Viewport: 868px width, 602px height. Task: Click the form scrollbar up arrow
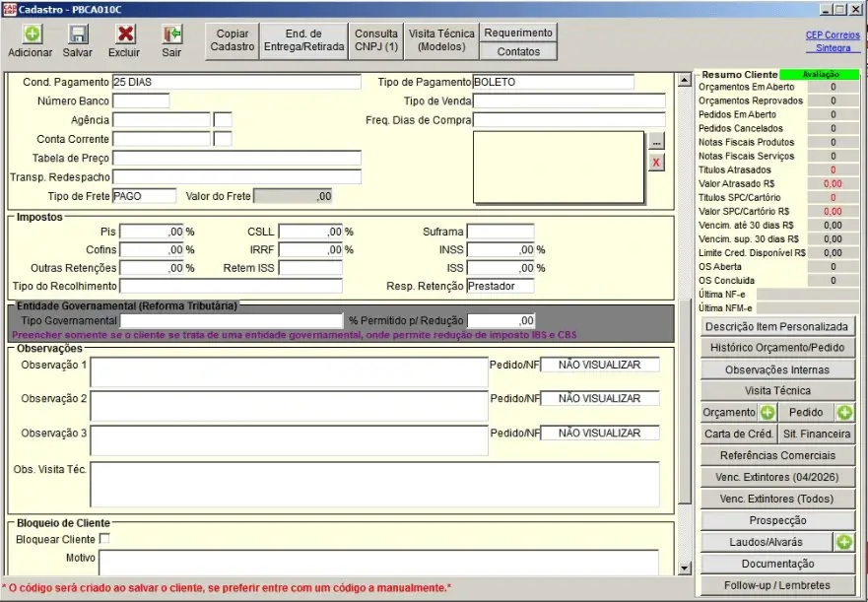click(685, 81)
